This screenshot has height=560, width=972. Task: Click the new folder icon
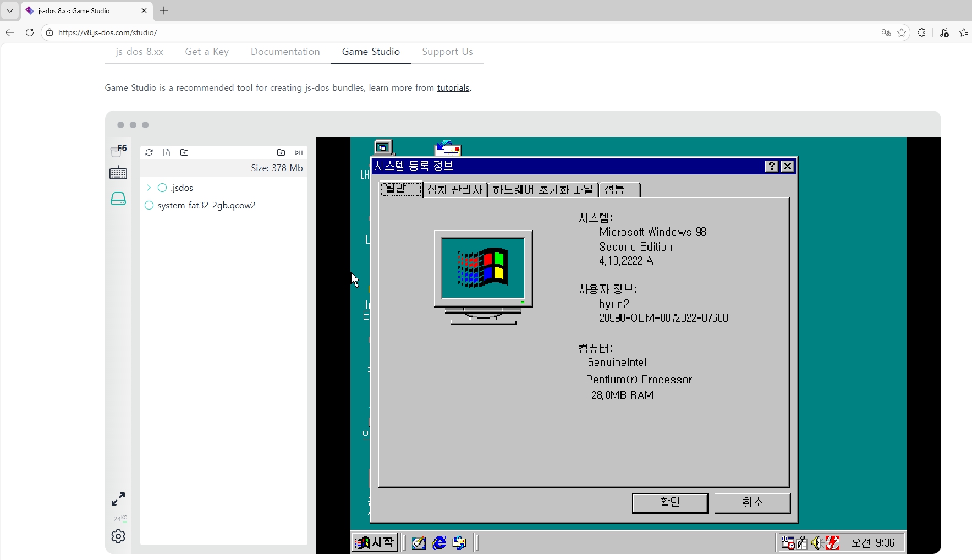tap(184, 152)
